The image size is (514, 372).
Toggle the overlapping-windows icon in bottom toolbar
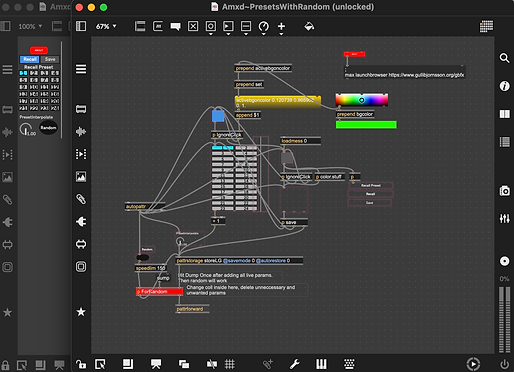pyautogui.click(x=184, y=364)
